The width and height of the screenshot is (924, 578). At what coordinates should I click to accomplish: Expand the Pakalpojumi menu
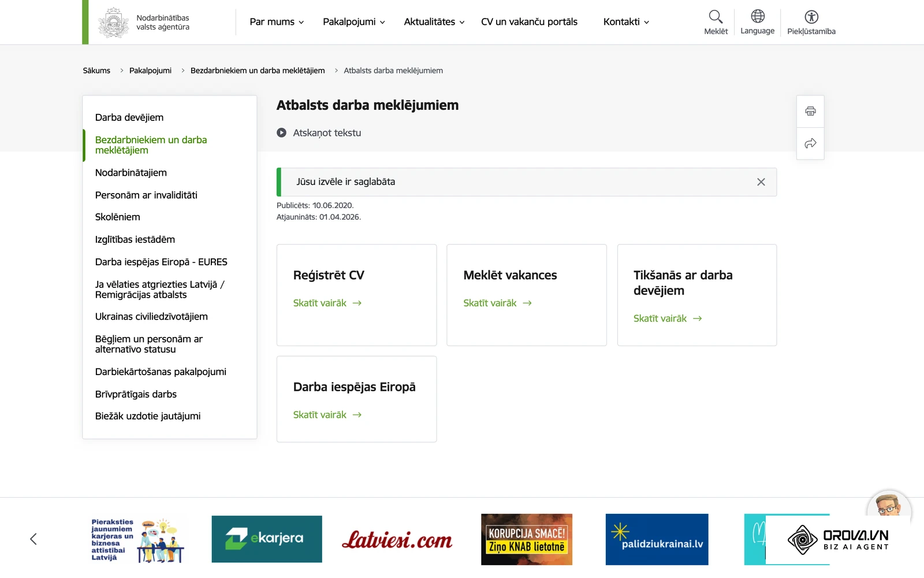[x=353, y=22]
